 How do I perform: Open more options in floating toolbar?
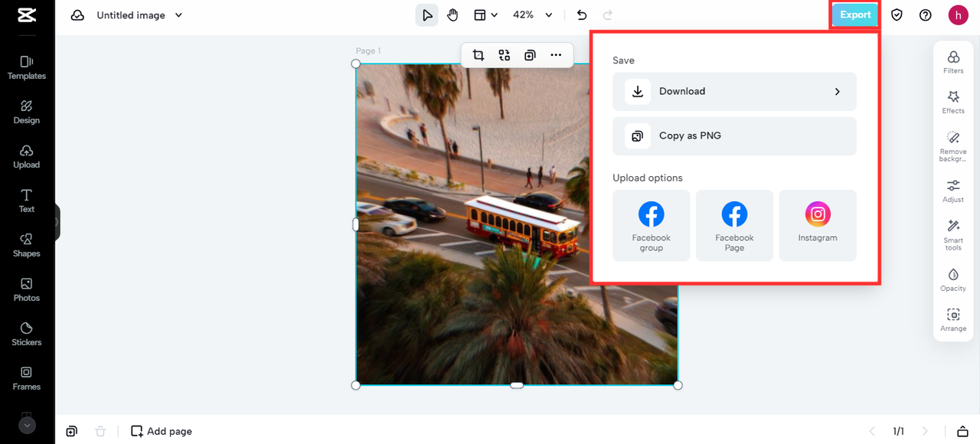point(556,55)
